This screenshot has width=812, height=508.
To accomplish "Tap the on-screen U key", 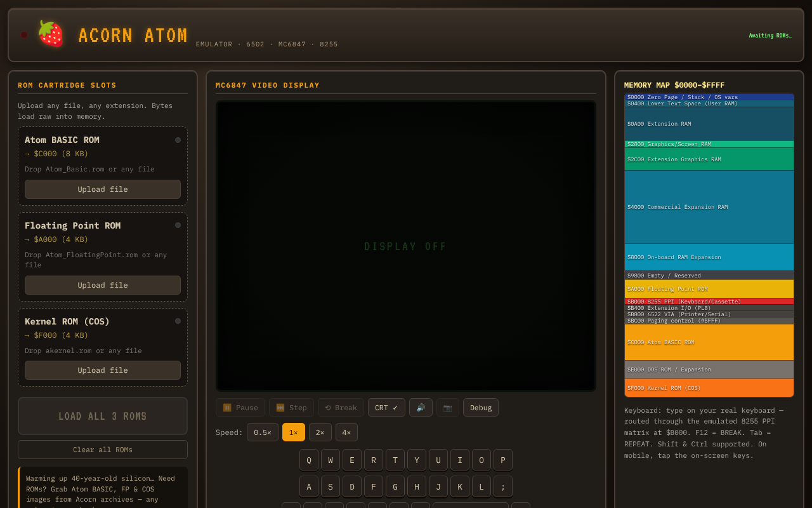I will pyautogui.click(x=438, y=460).
